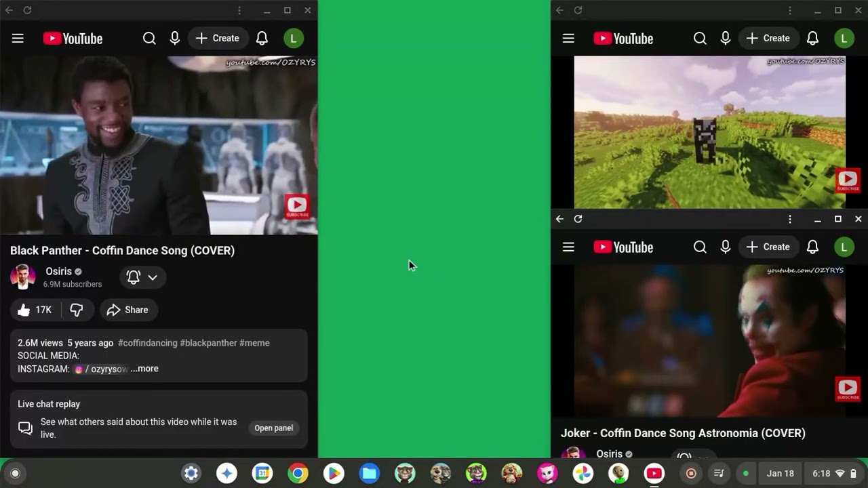Open quick settings at the 6:18 clock
The image size is (868, 488).
(x=835, y=473)
